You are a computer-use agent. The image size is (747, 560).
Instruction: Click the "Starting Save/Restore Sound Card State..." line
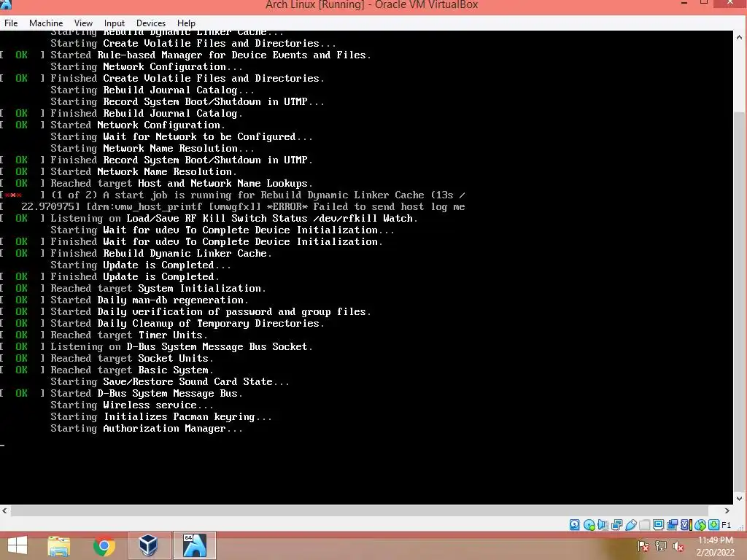170,382
